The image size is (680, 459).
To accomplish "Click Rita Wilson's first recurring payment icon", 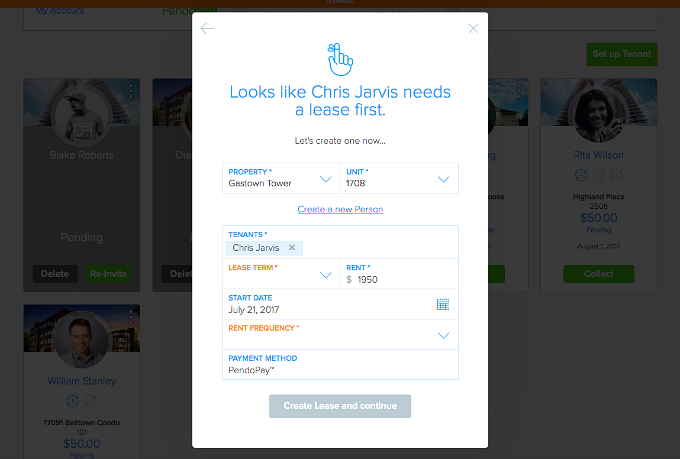I will [581, 175].
